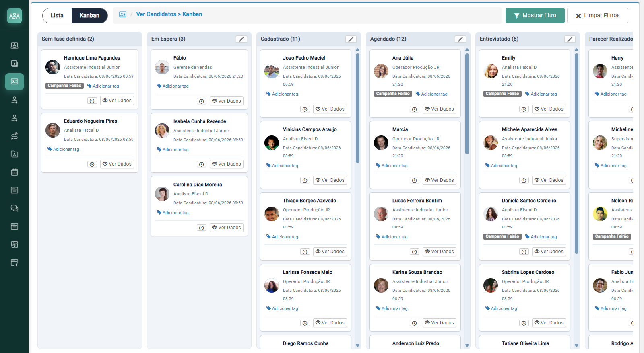Click name 'Diego Ramos Cunha'

305,343
